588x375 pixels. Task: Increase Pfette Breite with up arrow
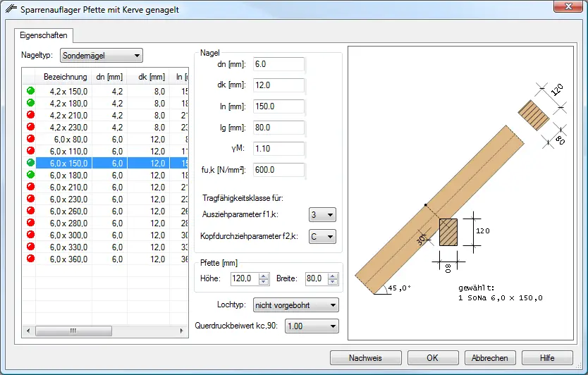tap(333, 276)
